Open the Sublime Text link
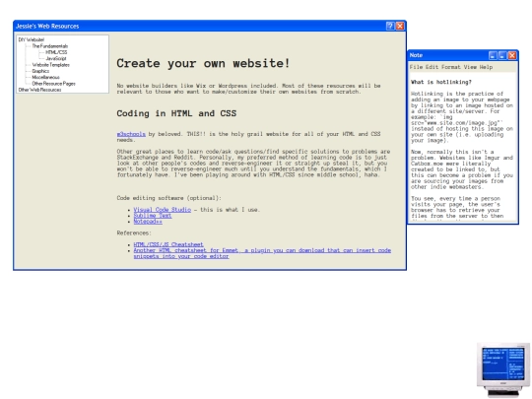This screenshot has height=399, width=532. [x=153, y=216]
